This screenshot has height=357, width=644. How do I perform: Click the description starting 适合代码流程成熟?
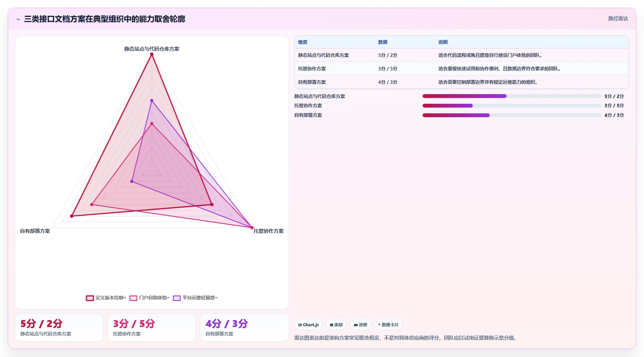490,55
